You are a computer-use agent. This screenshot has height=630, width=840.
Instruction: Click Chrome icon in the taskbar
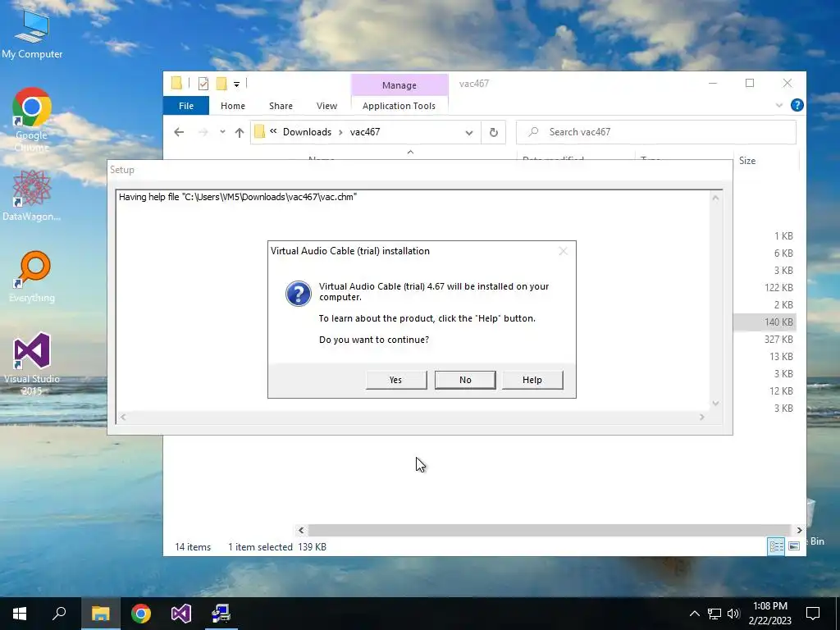(x=141, y=614)
